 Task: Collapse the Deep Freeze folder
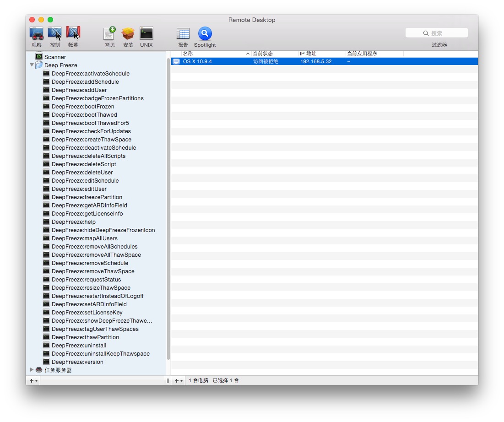(x=32, y=65)
